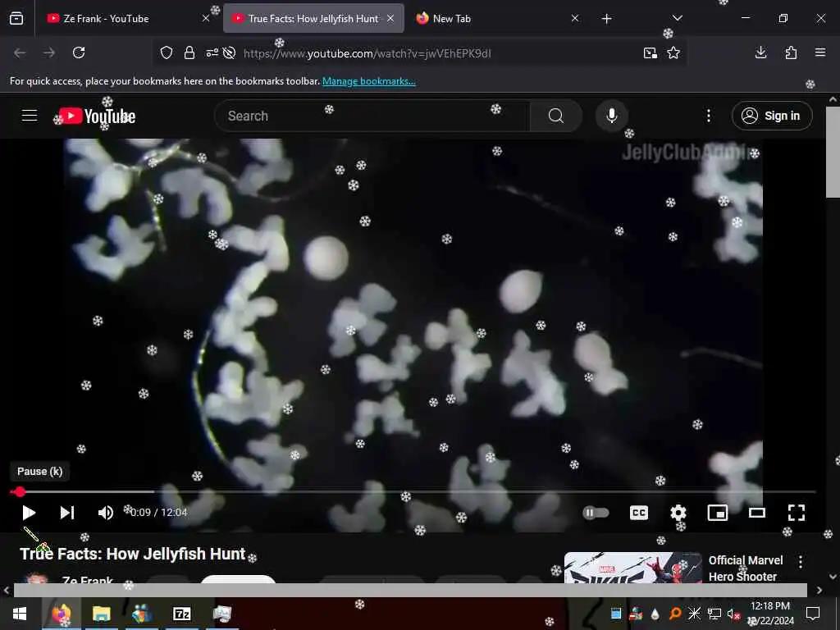The image size is (840, 630).
Task: Switch to theater mode
Action: click(x=757, y=514)
